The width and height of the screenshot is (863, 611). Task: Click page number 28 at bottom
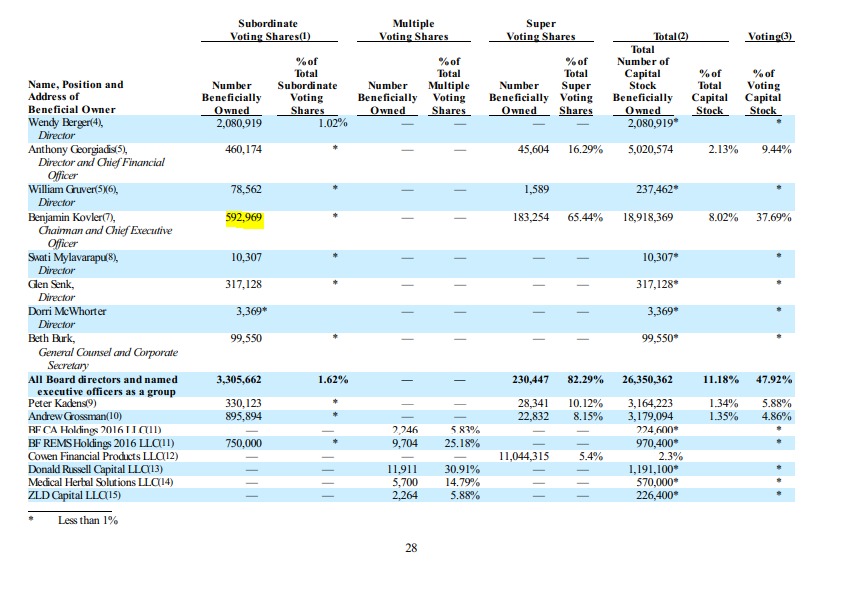coord(411,547)
